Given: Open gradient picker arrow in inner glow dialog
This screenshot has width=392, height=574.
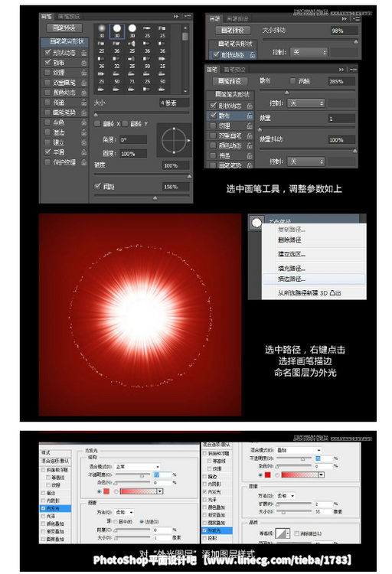Looking at the screenshot, I should click(x=160, y=491).
